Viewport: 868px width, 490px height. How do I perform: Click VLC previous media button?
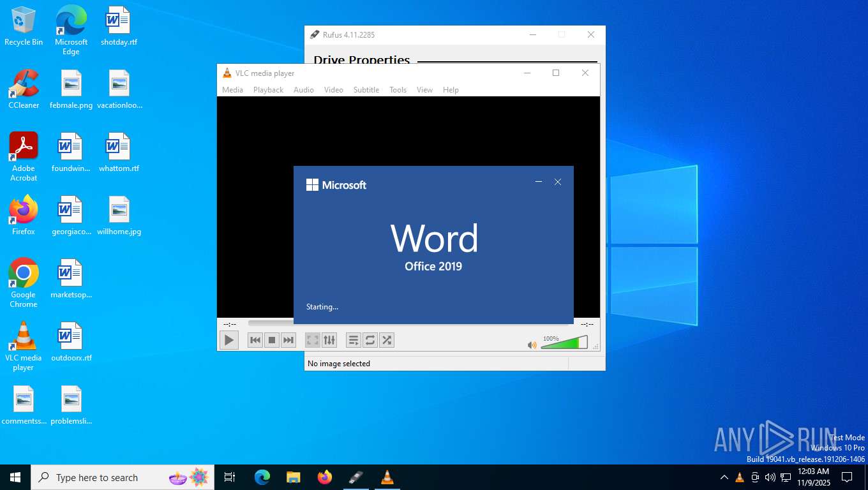click(x=255, y=340)
